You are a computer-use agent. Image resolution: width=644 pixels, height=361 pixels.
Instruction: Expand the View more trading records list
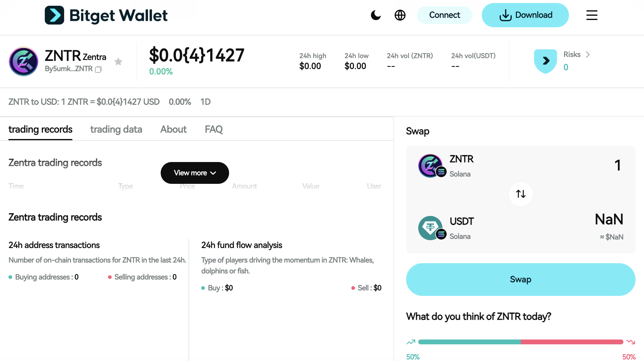tap(195, 173)
